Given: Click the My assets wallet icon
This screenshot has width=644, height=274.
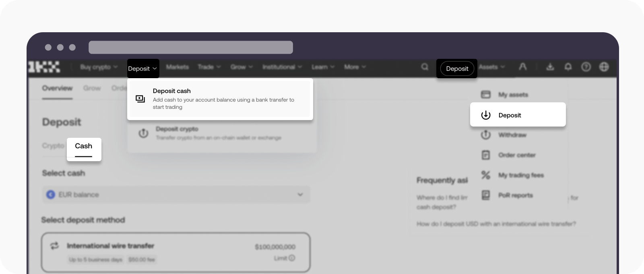Looking at the screenshot, I should click(x=486, y=95).
